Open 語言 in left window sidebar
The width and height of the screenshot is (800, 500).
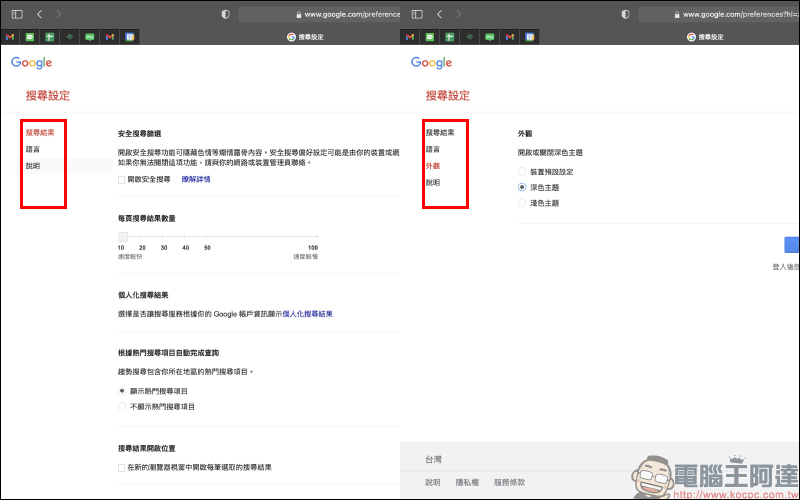coord(33,149)
